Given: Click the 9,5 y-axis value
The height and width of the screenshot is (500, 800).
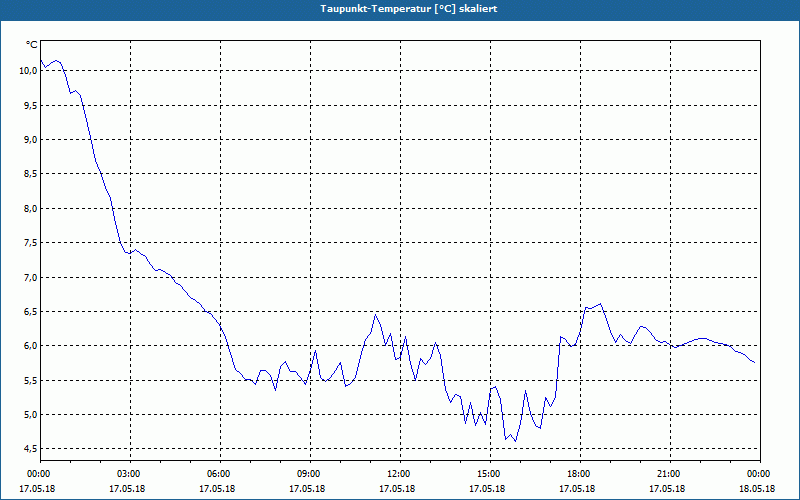Looking at the screenshot, I should click(31, 105).
